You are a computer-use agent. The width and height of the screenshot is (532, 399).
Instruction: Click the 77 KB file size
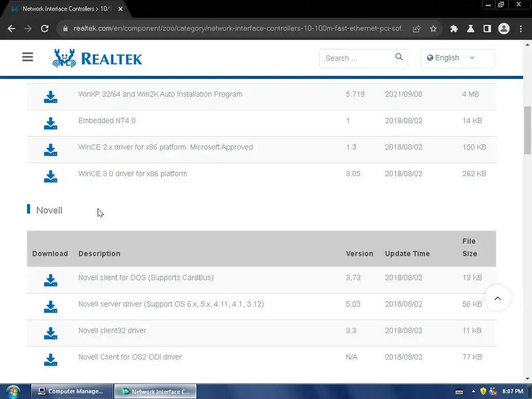(472, 357)
